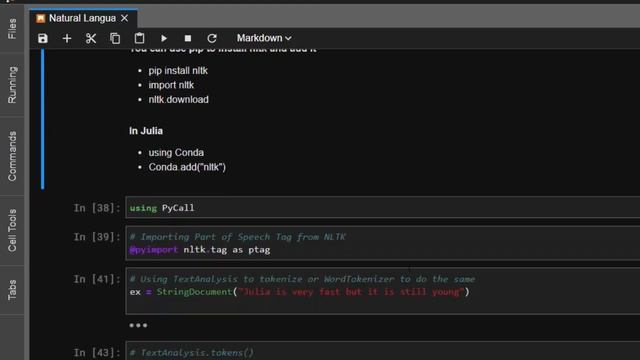Click the blue cell collapser bar of markdown cell
The image size is (640, 360).
pyautogui.click(x=42, y=119)
